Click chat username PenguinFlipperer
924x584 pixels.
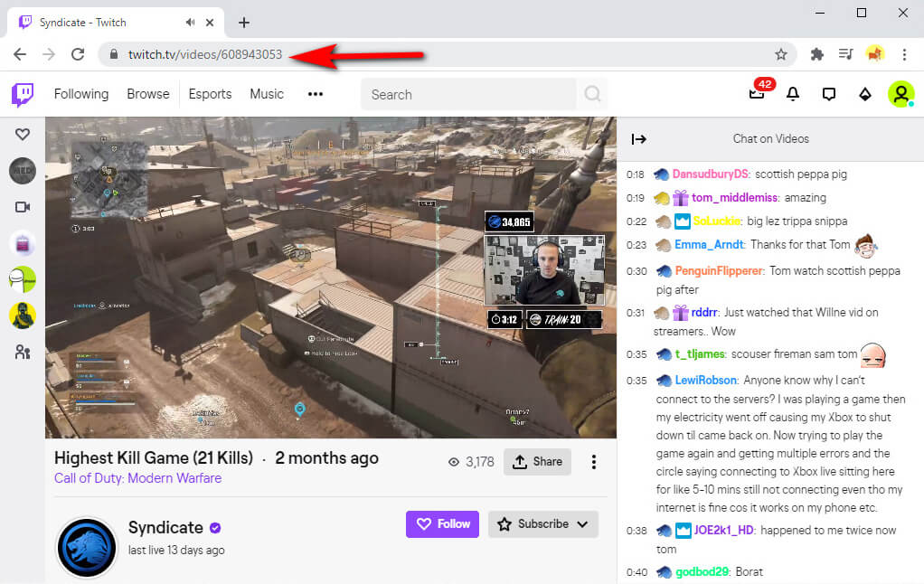pos(719,270)
